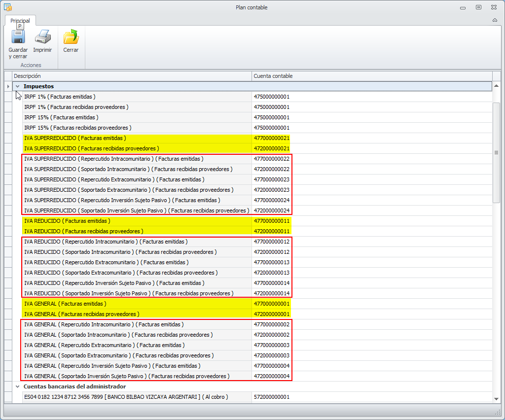The width and height of the screenshot is (505, 420).
Task: Click the Cerrar folder icon
Action: (x=71, y=37)
